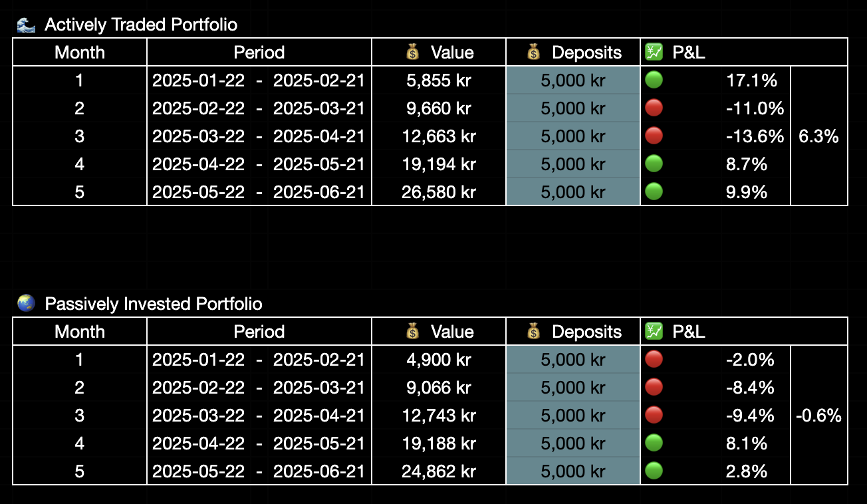Viewport: 867px width, 504px height.
Task: Select the active portfolio month 1 deposit cell
Action: [x=573, y=80]
